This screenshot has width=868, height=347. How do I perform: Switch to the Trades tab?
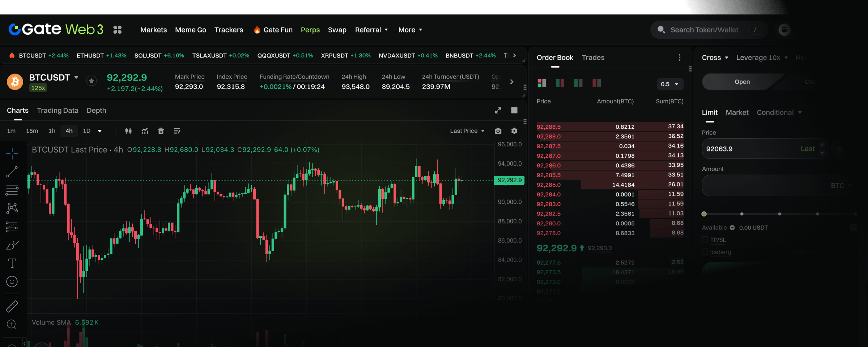(593, 58)
